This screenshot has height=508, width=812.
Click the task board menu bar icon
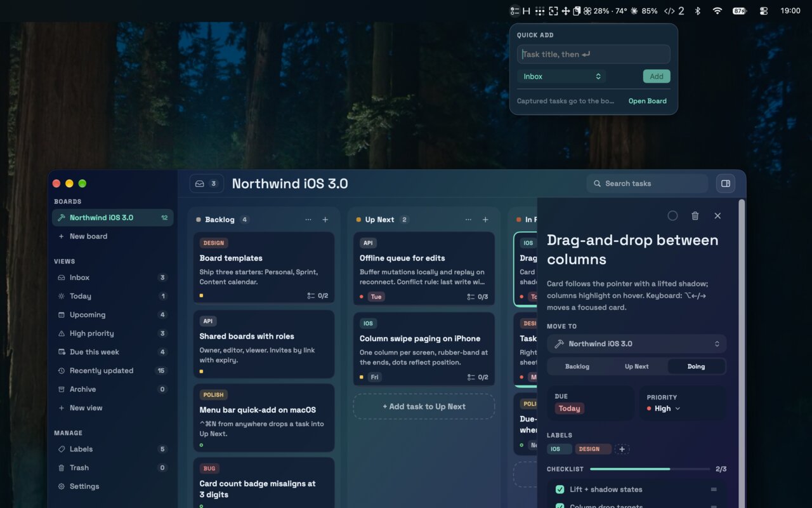pyautogui.click(x=514, y=11)
